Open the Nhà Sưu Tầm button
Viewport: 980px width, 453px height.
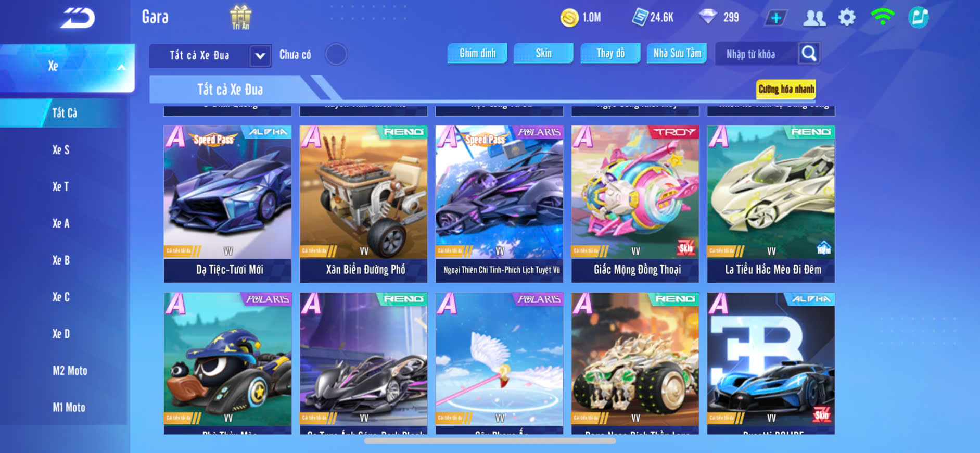677,53
